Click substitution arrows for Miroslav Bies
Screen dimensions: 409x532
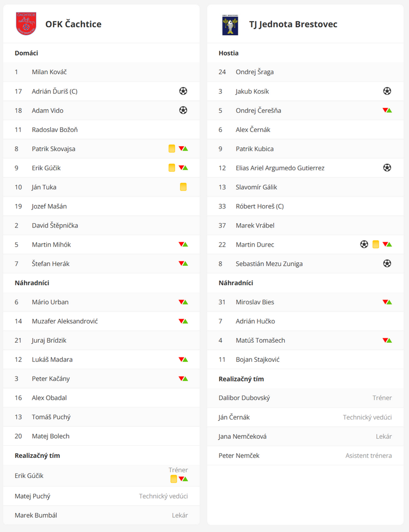(x=387, y=302)
